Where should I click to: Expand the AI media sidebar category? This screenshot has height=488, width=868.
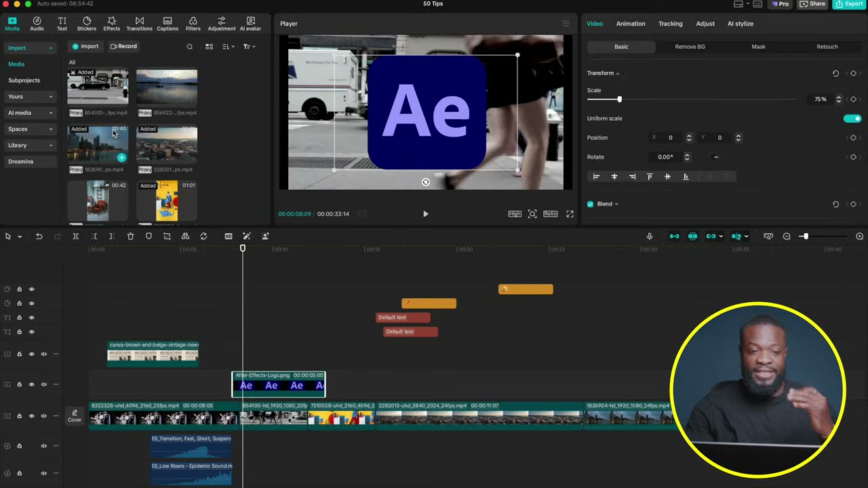[50, 113]
